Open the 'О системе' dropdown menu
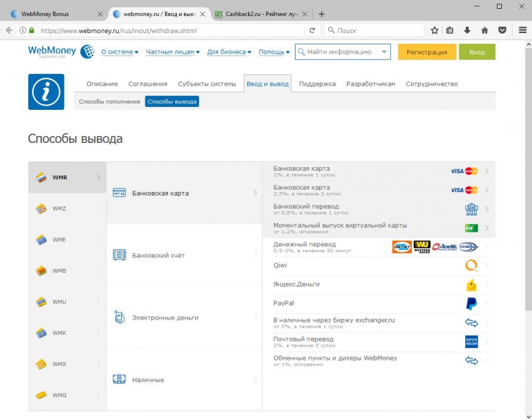The image size is (532, 420). click(x=119, y=52)
